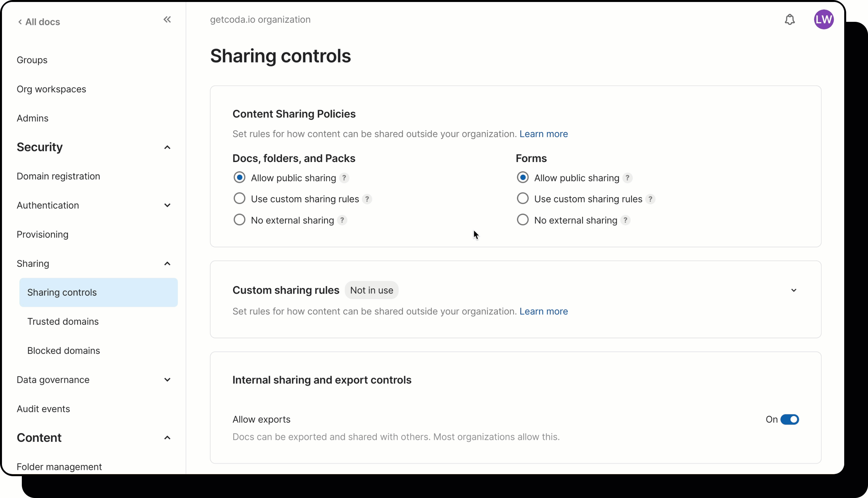Open the LW user avatar menu
The width and height of the screenshot is (868, 498).
(823, 20)
